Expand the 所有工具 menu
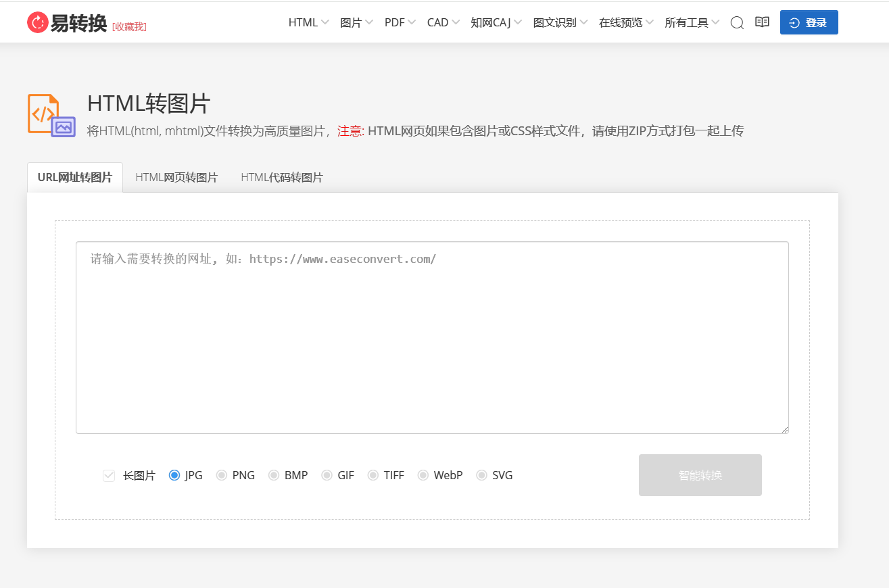889x588 pixels. (692, 22)
